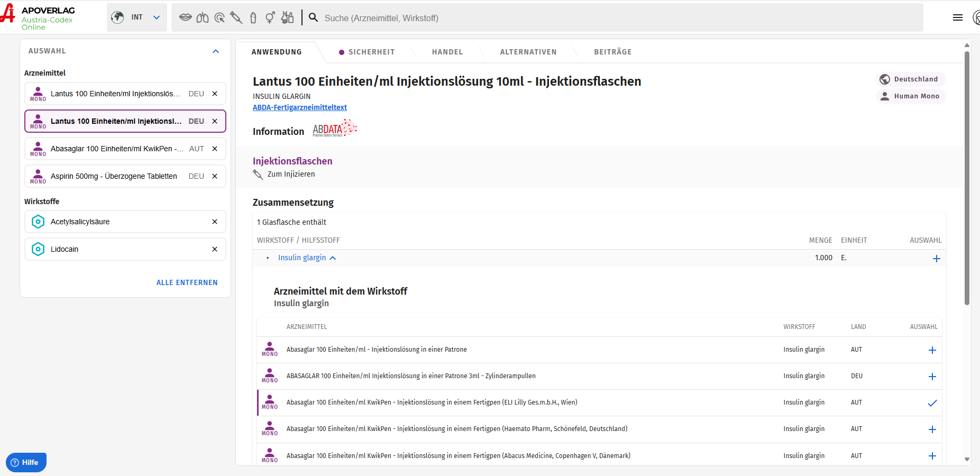Select first Lantus 100 Einheiten/ml Injektionslös entry
The image size is (980, 476).
tap(125, 94)
